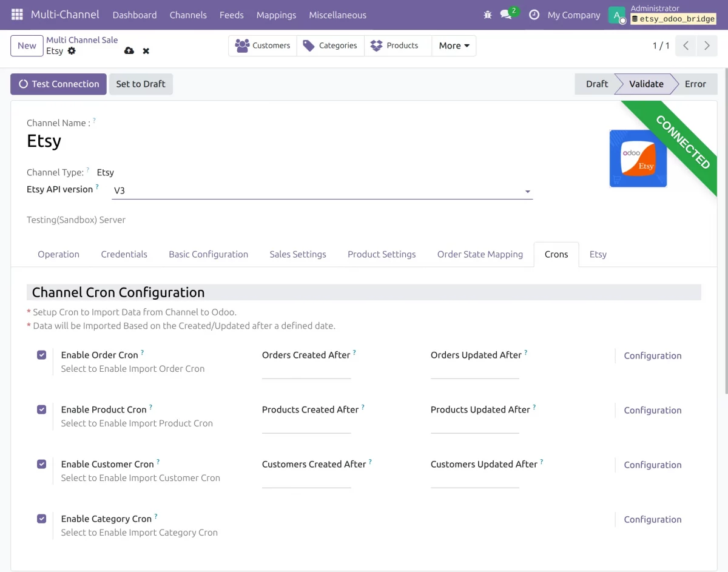This screenshot has height=572, width=728.
Task: Click the My Company switcher
Action: 573,15
